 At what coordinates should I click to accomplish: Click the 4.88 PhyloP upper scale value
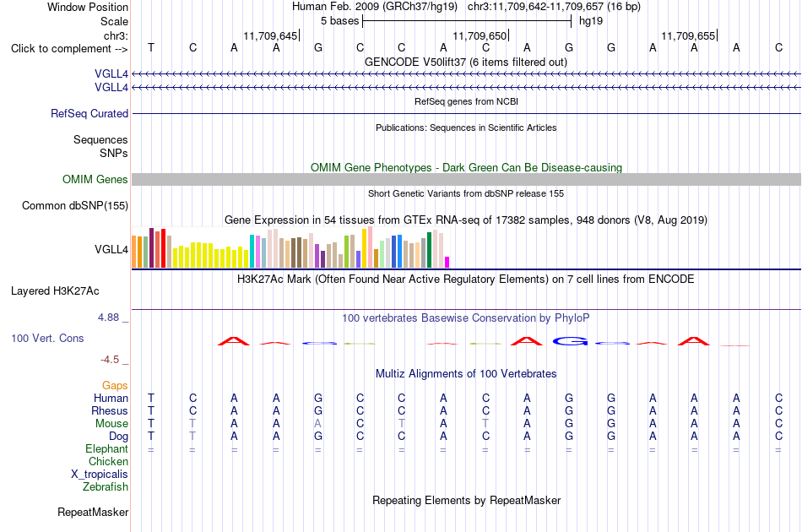(x=108, y=318)
